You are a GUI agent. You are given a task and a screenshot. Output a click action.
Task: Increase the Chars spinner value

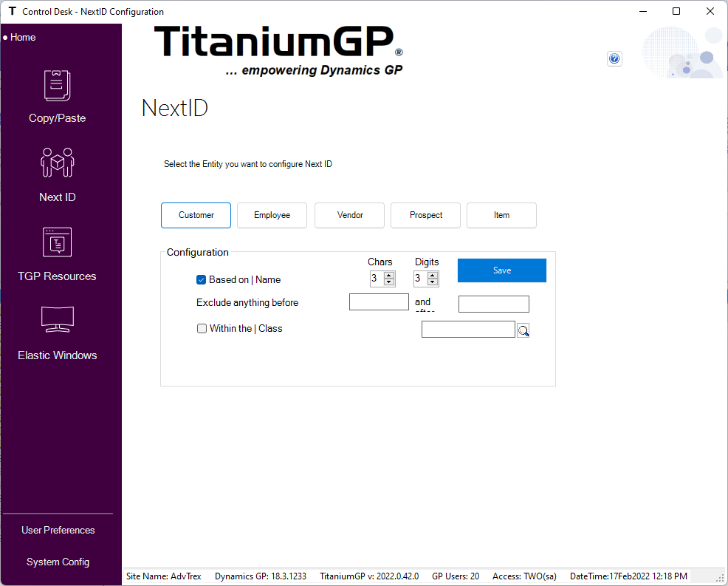click(389, 275)
